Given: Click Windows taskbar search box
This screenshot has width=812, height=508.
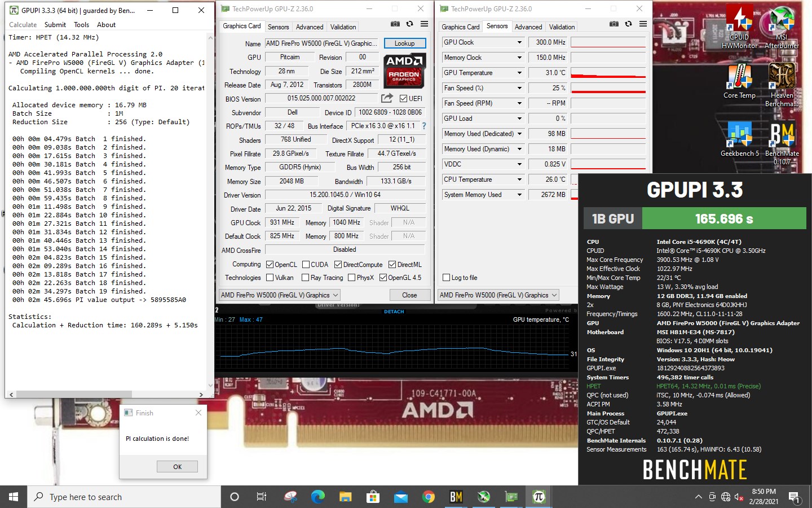Looking at the screenshot, I should (124, 497).
